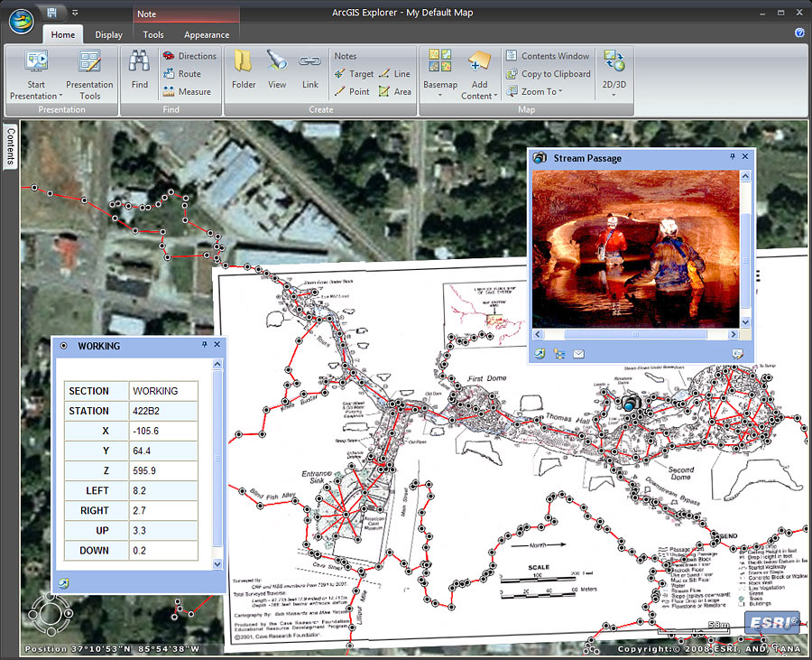Copy the map to Clipboard
The image size is (812, 660).
coord(549,73)
